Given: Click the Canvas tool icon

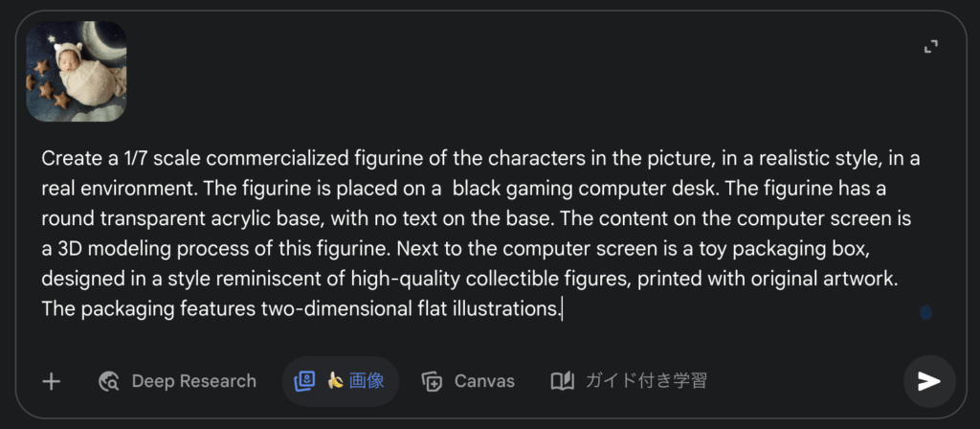Looking at the screenshot, I should [432, 381].
